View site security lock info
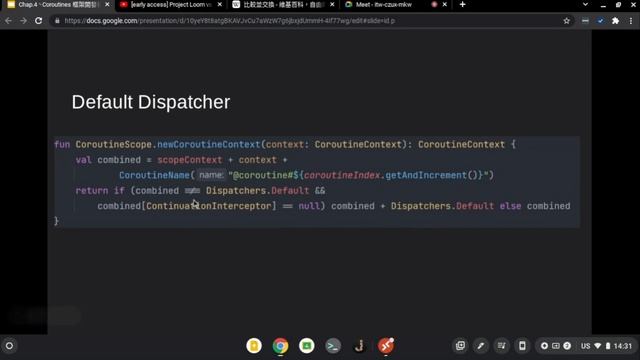This screenshot has width=640, height=360. pyautogui.click(x=57, y=21)
